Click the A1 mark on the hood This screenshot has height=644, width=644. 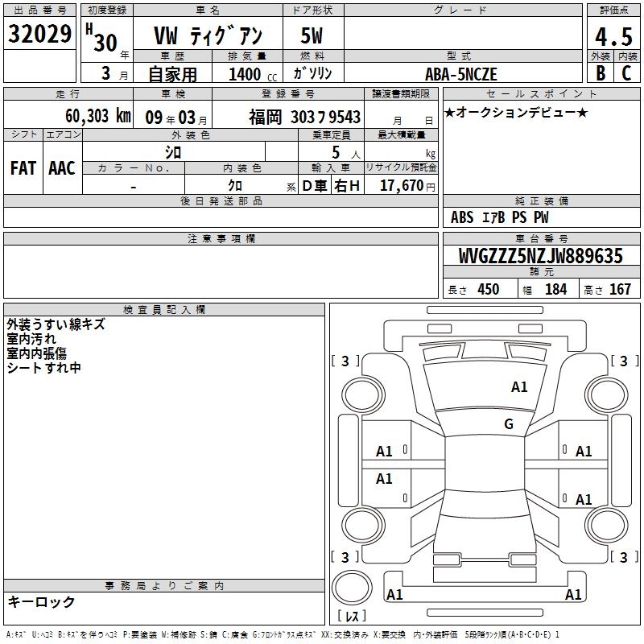pos(519,387)
